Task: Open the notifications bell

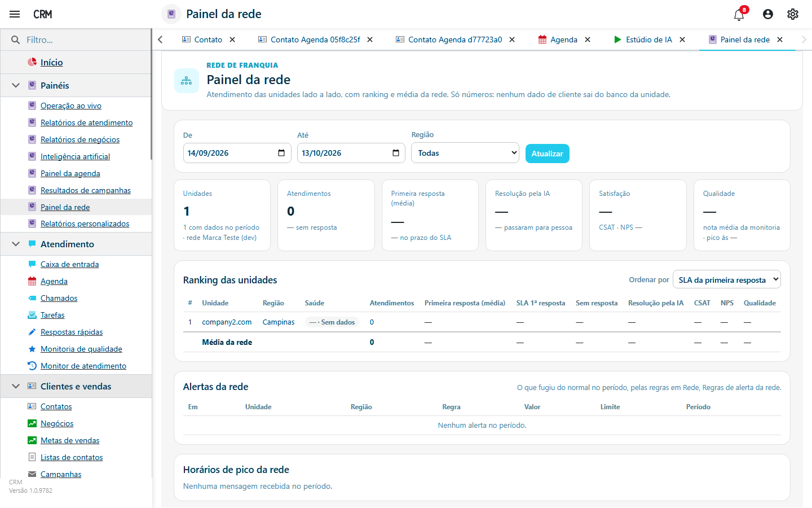Action: pyautogui.click(x=739, y=14)
